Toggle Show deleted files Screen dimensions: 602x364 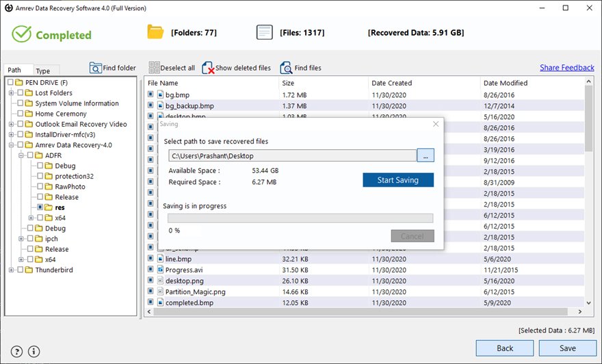coord(237,68)
